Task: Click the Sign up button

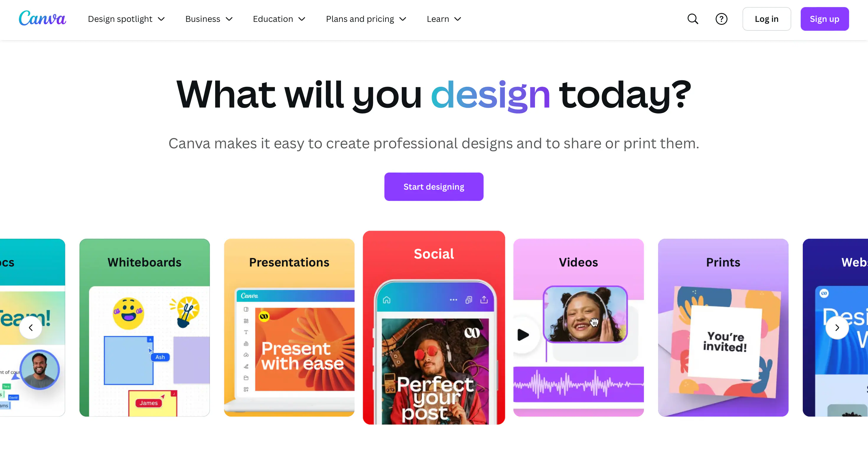Action: (x=825, y=19)
